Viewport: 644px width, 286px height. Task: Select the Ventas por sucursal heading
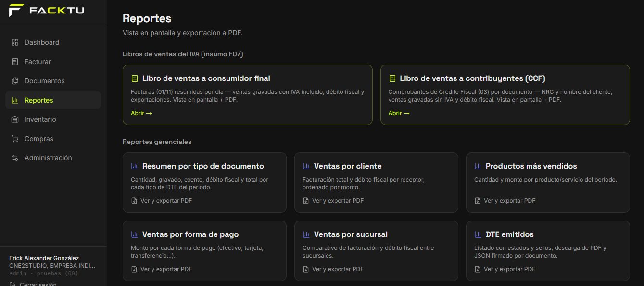point(351,234)
